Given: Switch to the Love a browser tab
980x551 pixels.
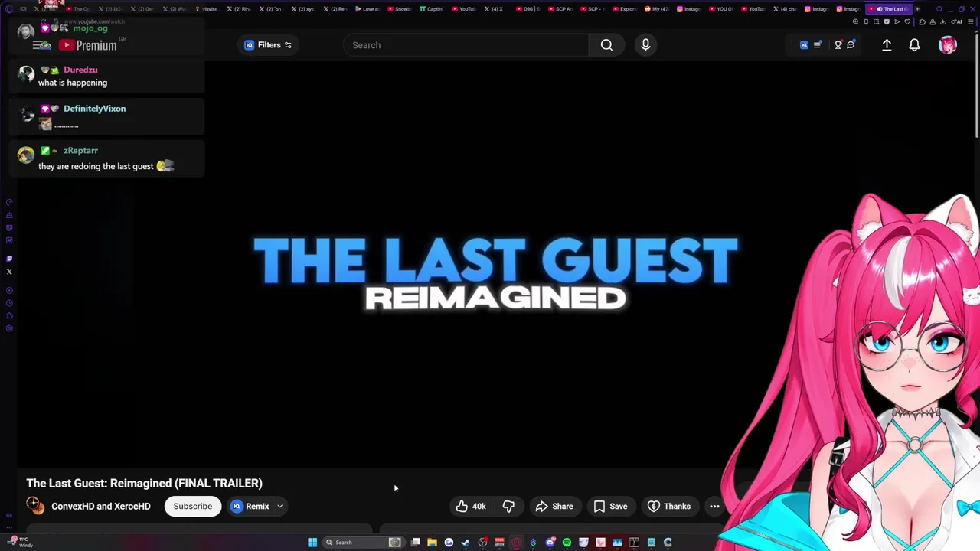Looking at the screenshot, I should 367,9.
